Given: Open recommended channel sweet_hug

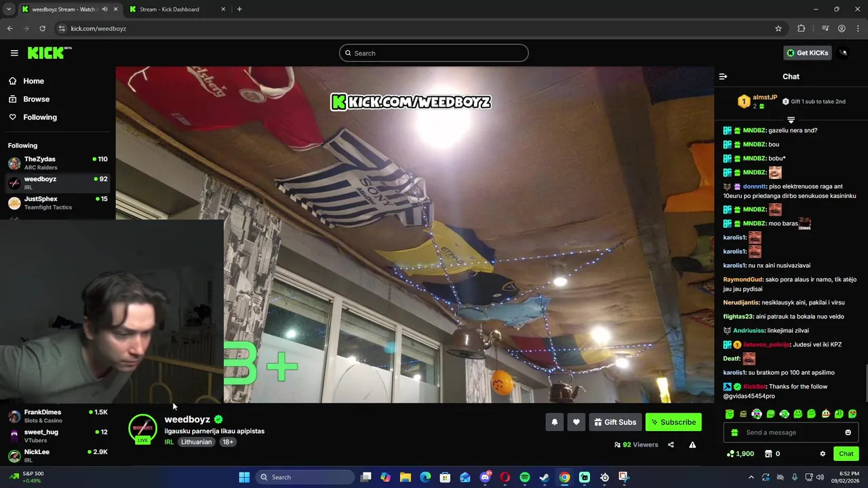Looking at the screenshot, I should (x=58, y=436).
